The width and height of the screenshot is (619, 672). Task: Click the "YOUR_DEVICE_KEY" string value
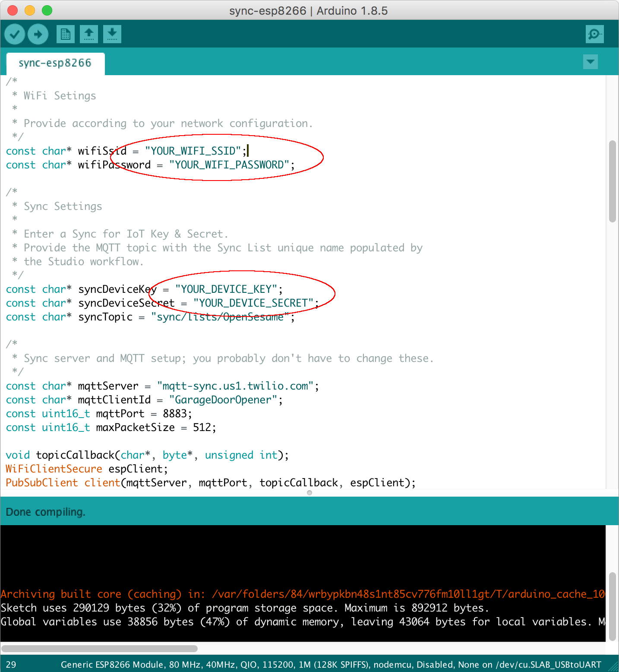tap(226, 289)
